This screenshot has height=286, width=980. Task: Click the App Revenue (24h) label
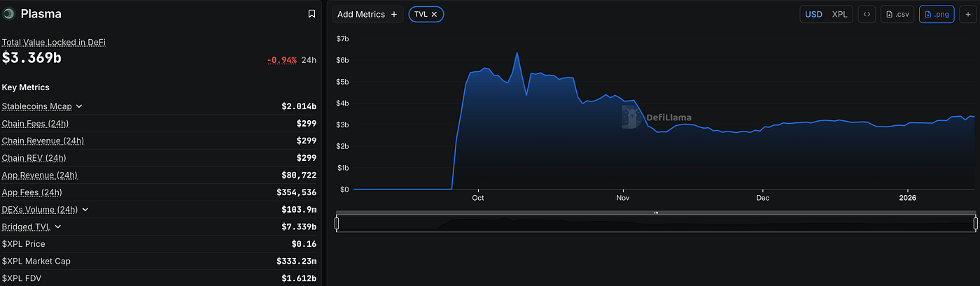click(x=39, y=175)
